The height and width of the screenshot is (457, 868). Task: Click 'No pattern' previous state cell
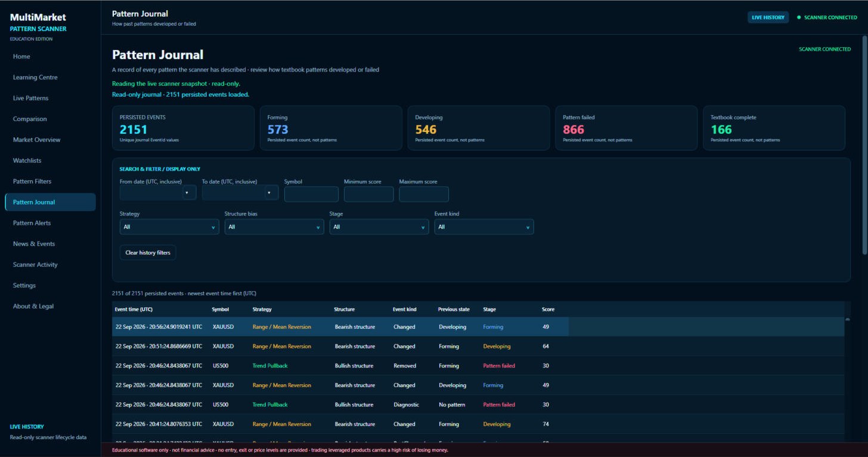(452, 404)
